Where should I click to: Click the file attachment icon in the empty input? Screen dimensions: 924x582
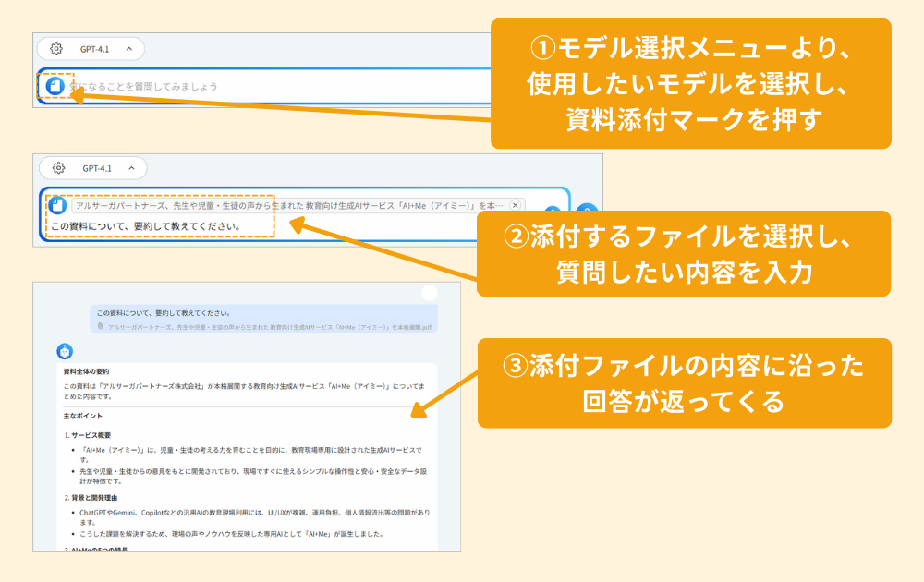(x=54, y=84)
